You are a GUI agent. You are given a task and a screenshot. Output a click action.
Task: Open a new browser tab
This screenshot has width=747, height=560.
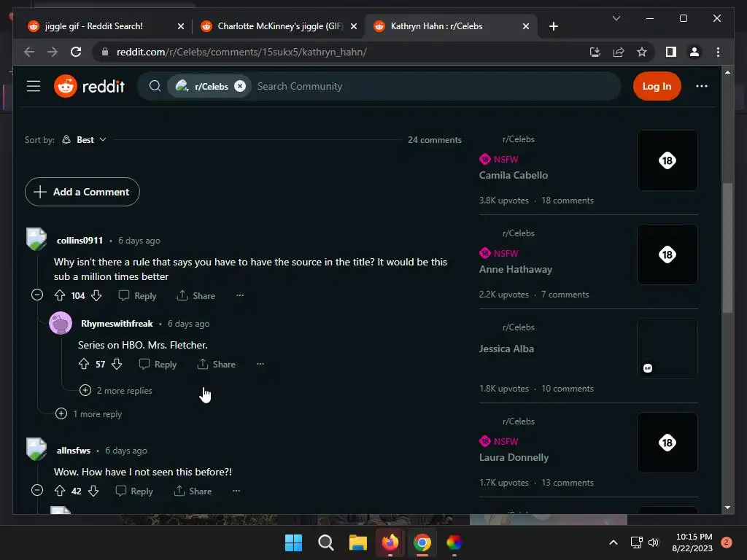coord(553,26)
